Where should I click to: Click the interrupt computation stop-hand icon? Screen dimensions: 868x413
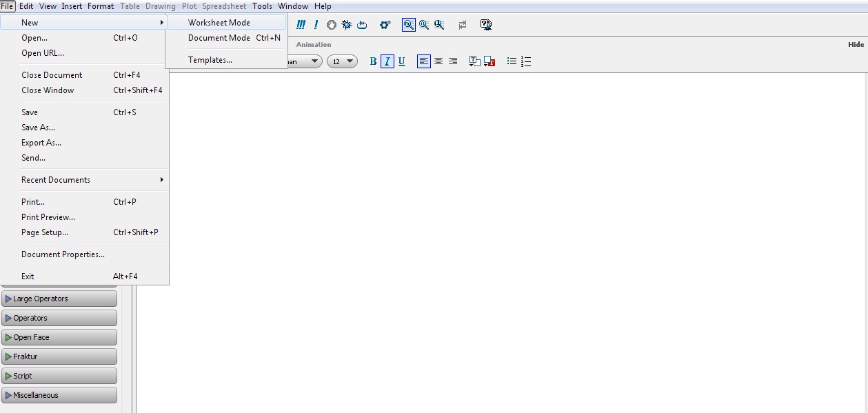(x=331, y=24)
